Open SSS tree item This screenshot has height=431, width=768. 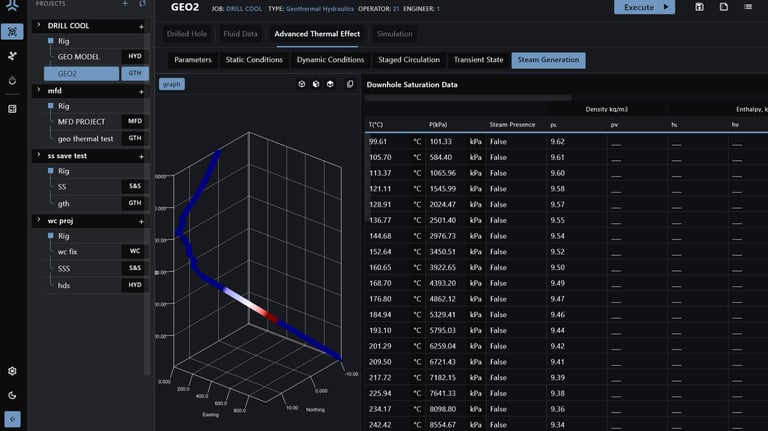[x=64, y=268]
